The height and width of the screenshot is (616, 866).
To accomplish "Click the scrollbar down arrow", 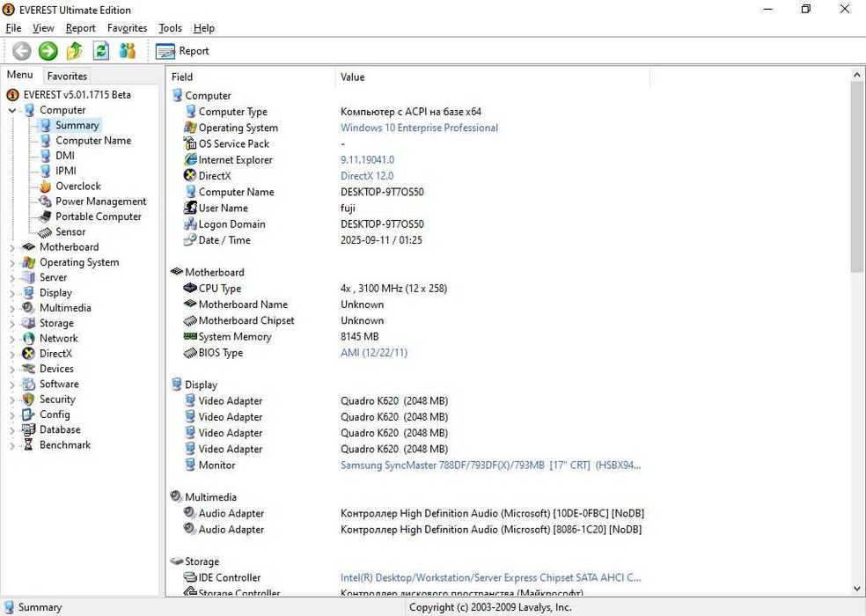I will 856,589.
